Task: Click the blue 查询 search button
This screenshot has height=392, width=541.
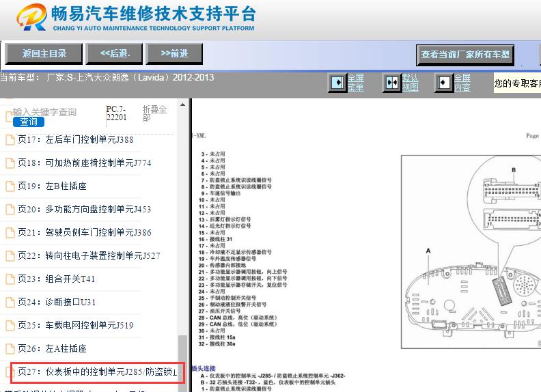Action: [x=29, y=122]
